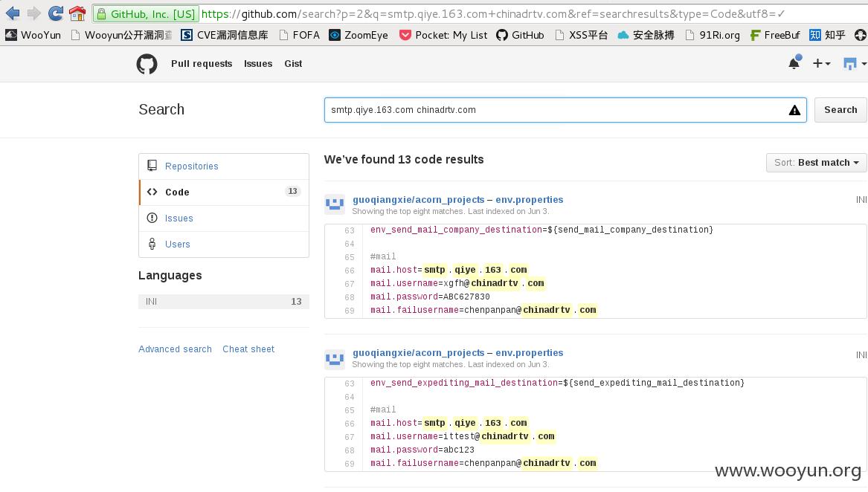Open the 91Ri.org bookmark
This screenshot has width=868, height=492.
(x=713, y=35)
